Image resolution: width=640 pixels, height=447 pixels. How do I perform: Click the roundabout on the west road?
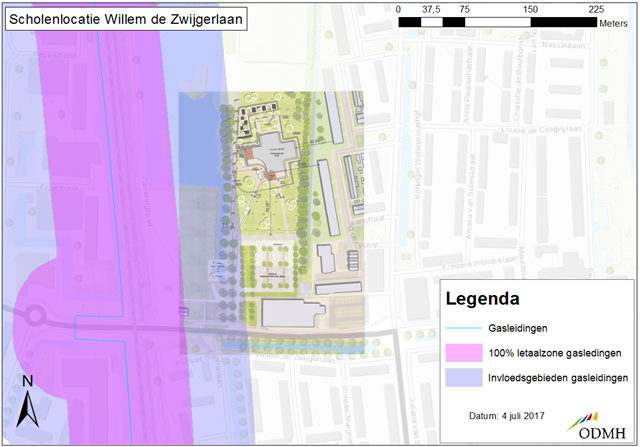tap(36, 315)
